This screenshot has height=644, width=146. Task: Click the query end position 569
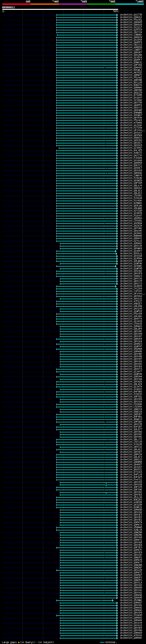[x=115, y=11]
